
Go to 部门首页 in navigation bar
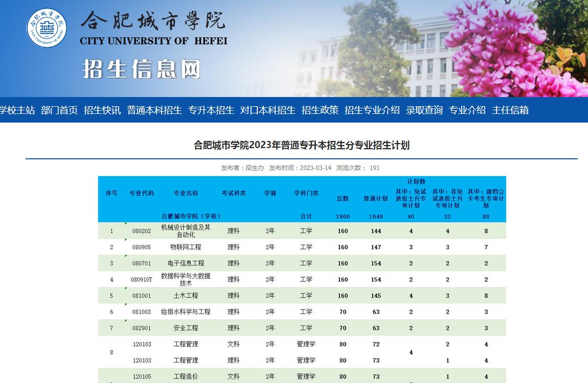(x=59, y=110)
